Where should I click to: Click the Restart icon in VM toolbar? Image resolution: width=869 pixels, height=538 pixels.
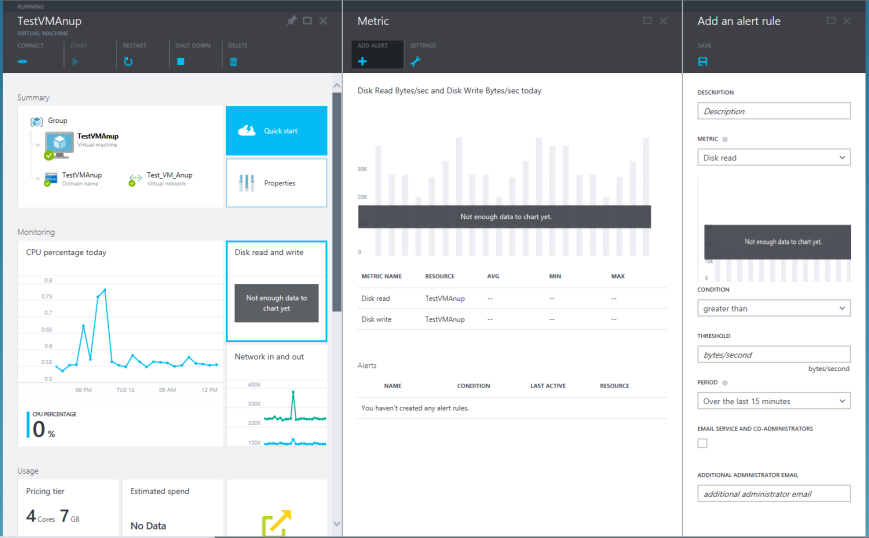click(x=128, y=62)
